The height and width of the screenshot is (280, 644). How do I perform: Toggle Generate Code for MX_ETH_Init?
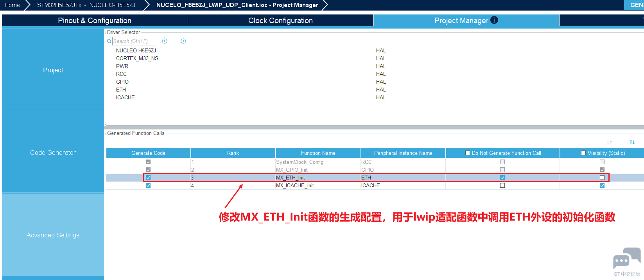tap(148, 178)
